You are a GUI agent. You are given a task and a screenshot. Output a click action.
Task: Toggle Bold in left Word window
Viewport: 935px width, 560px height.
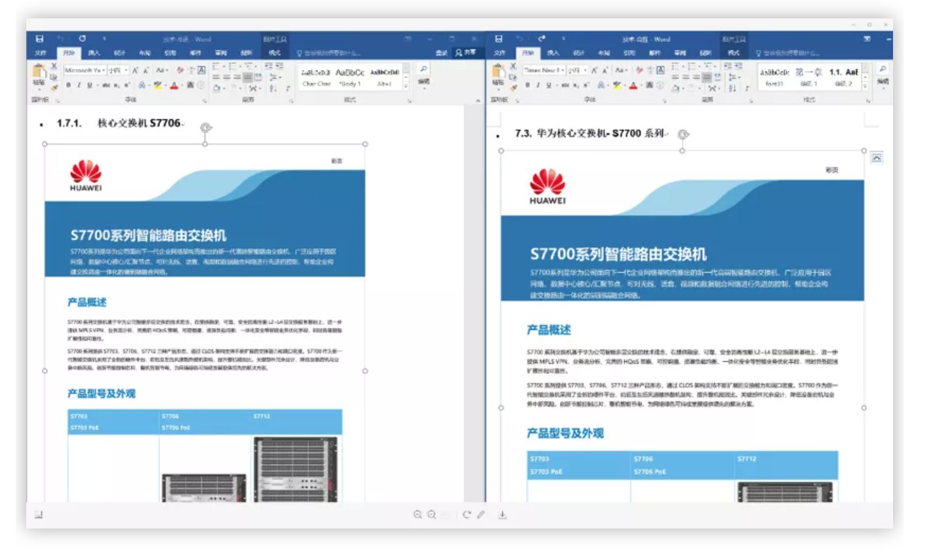[69, 85]
